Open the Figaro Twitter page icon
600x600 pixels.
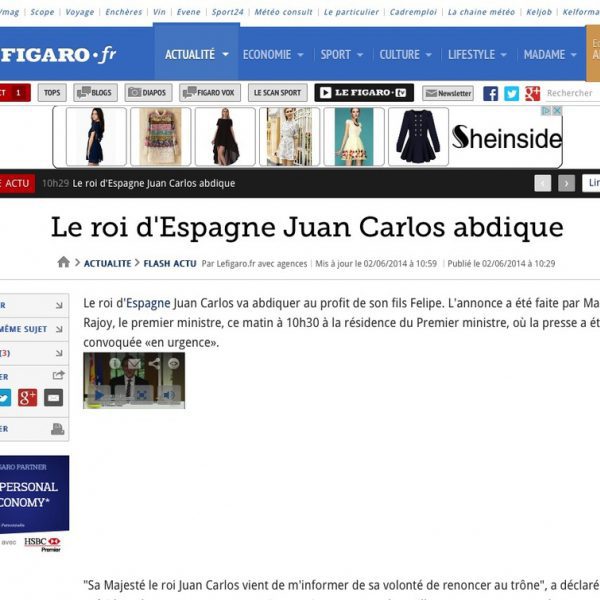511,93
